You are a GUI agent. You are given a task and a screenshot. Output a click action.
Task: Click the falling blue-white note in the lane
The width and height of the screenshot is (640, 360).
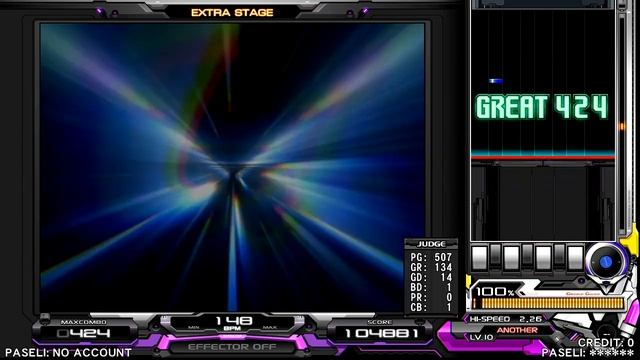point(496,81)
